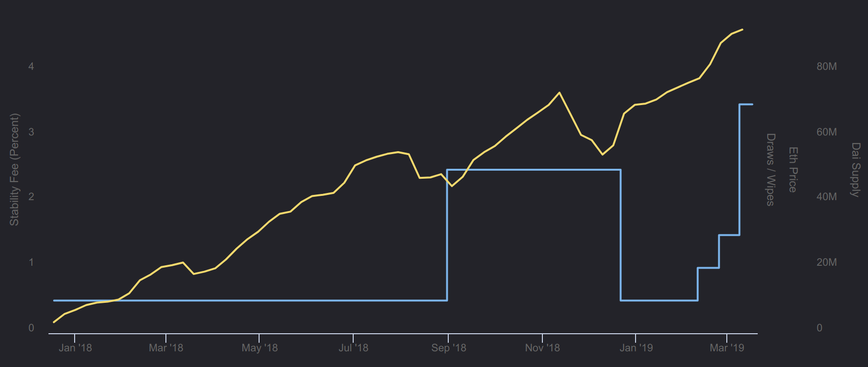Select the 'May '18' date label

click(260, 348)
